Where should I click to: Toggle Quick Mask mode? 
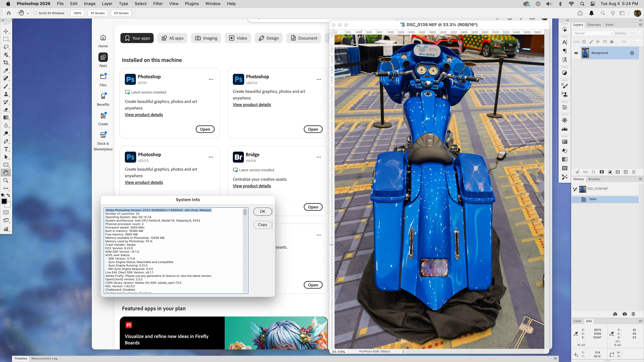point(6,212)
